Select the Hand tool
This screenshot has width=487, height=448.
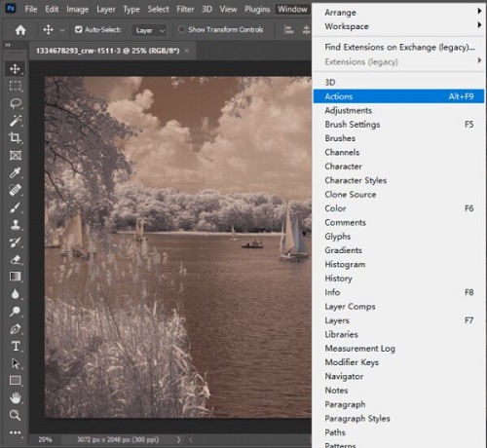click(x=16, y=398)
